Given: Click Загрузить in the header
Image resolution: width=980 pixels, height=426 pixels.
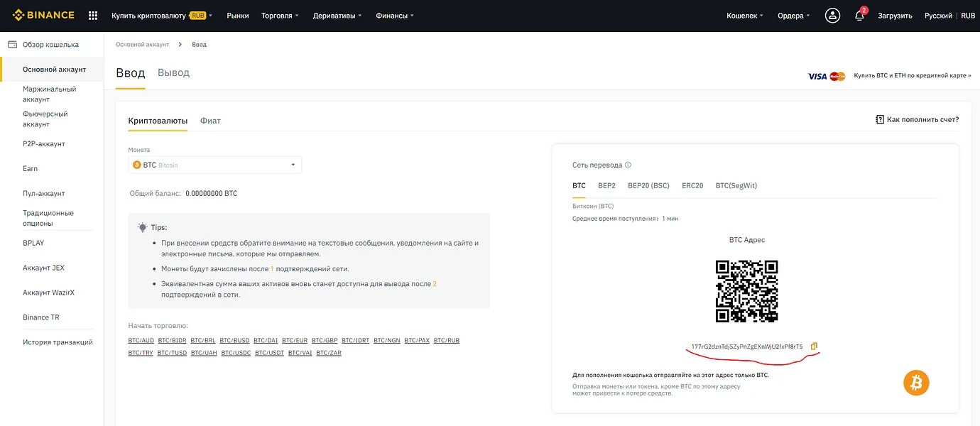Looking at the screenshot, I should [x=895, y=16].
